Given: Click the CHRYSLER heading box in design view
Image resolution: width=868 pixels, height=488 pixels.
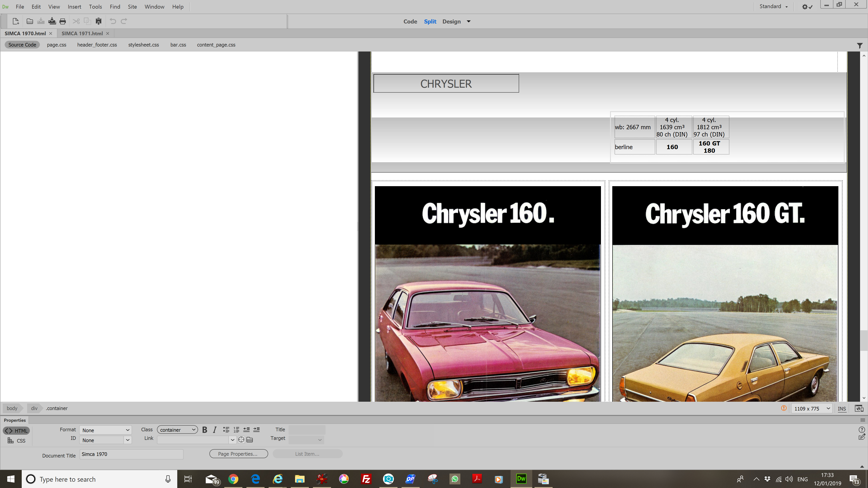Looking at the screenshot, I should point(446,84).
